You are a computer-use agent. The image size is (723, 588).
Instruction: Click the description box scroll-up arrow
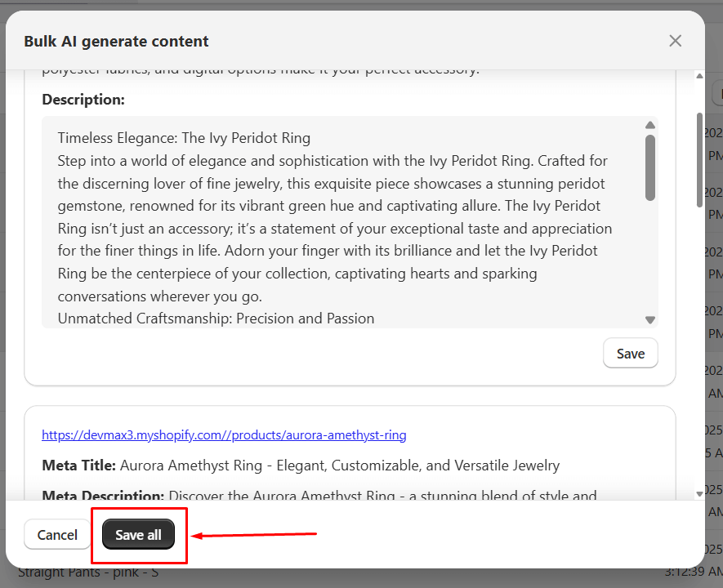click(650, 125)
